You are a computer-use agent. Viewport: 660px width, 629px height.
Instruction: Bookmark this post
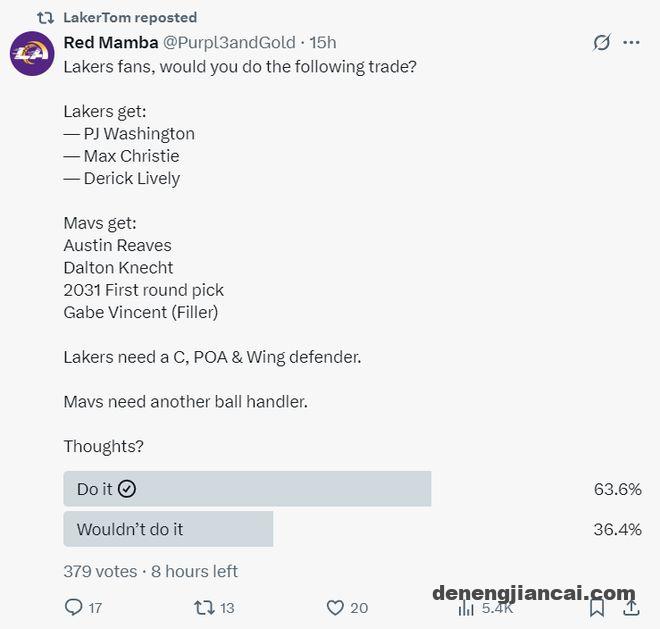point(597,607)
